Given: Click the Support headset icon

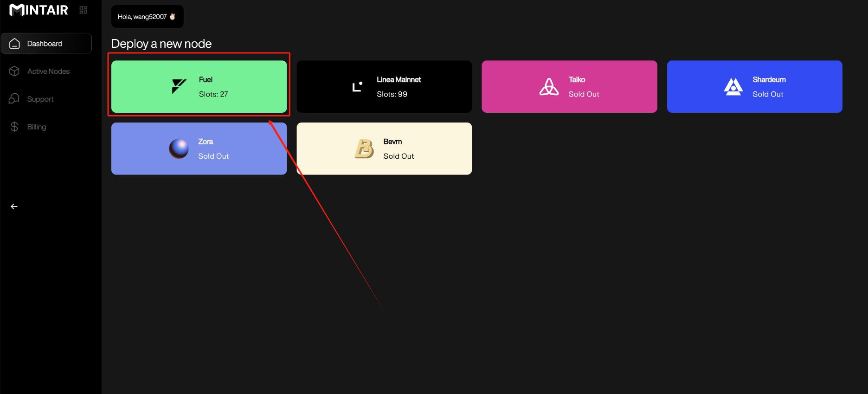Looking at the screenshot, I should [14, 99].
